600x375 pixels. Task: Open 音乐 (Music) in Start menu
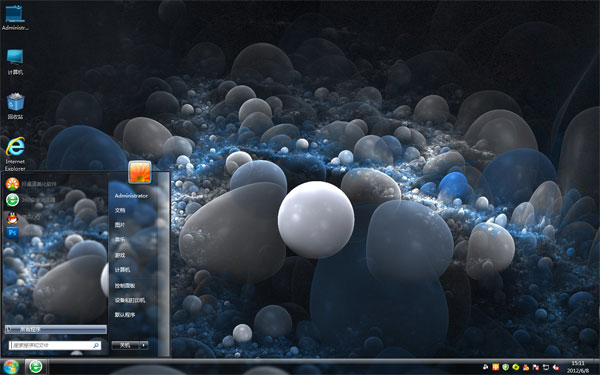pos(120,240)
